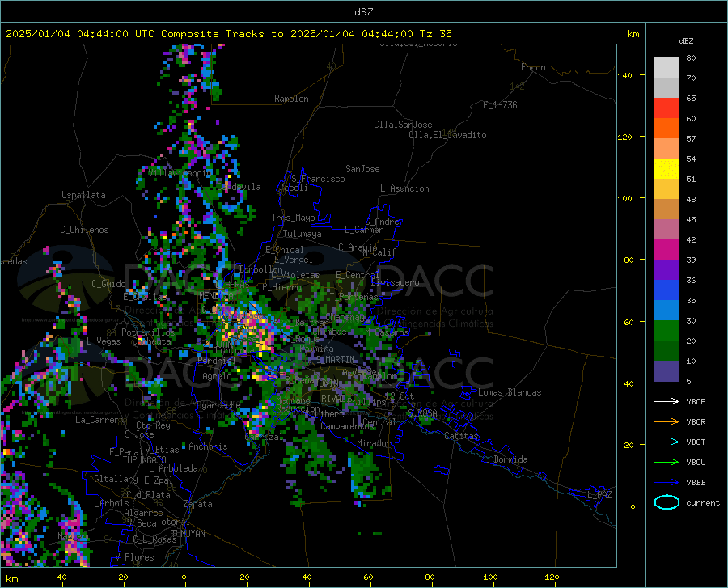
Task: Click the Zapata label
Action: point(198,504)
